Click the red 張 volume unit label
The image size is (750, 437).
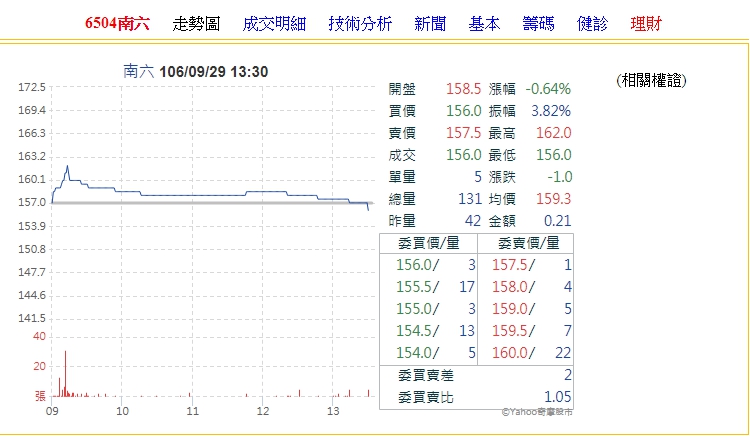click(x=40, y=396)
